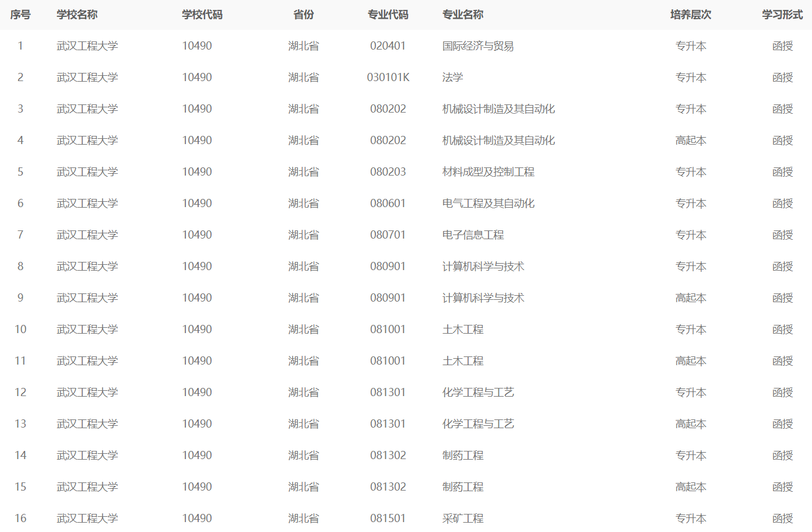The height and width of the screenshot is (532, 812).
Task: Click 湖北省 in row 10
Action: tap(304, 330)
